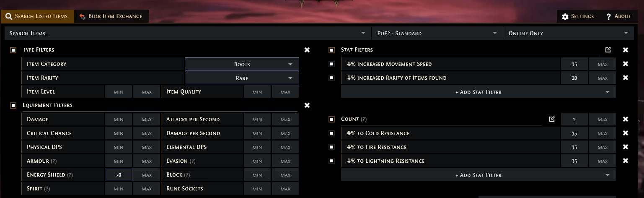Select the Search Listed Items tab
644x198 pixels.
point(37,16)
